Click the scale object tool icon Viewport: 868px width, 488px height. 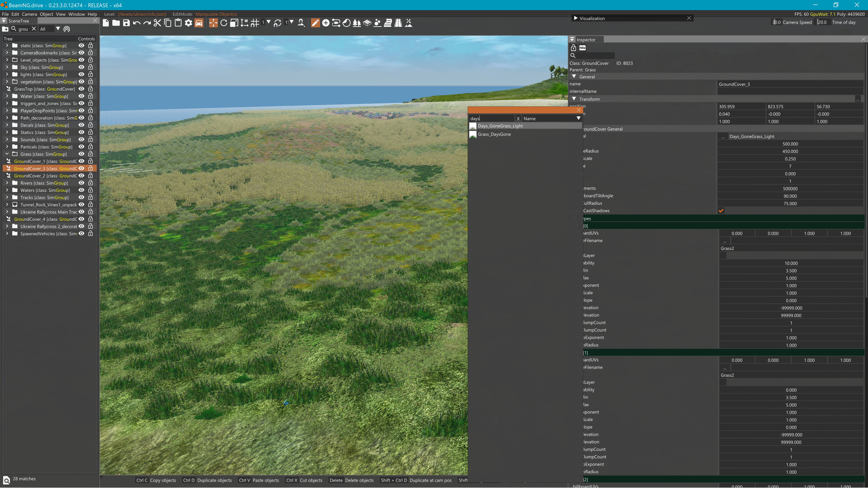[x=234, y=23]
